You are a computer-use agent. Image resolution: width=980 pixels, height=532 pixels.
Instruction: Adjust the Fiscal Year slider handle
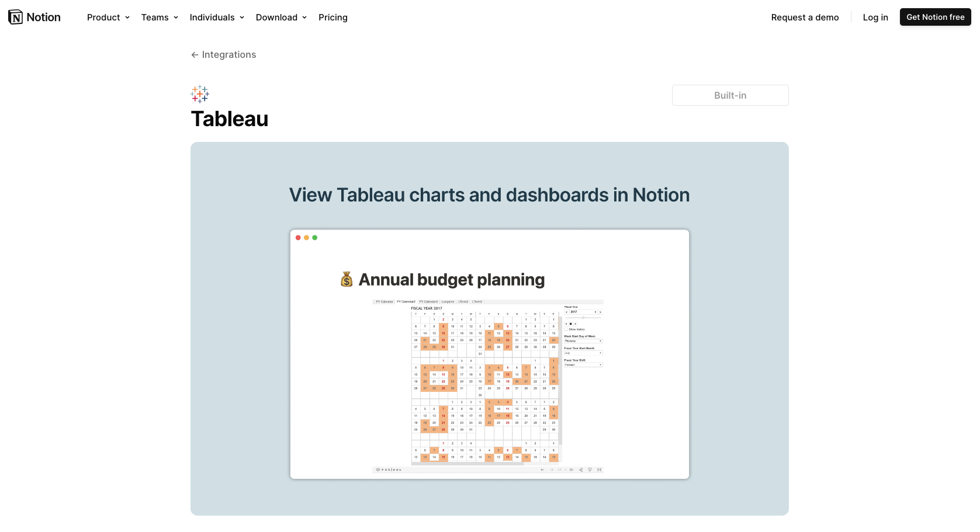click(583, 318)
